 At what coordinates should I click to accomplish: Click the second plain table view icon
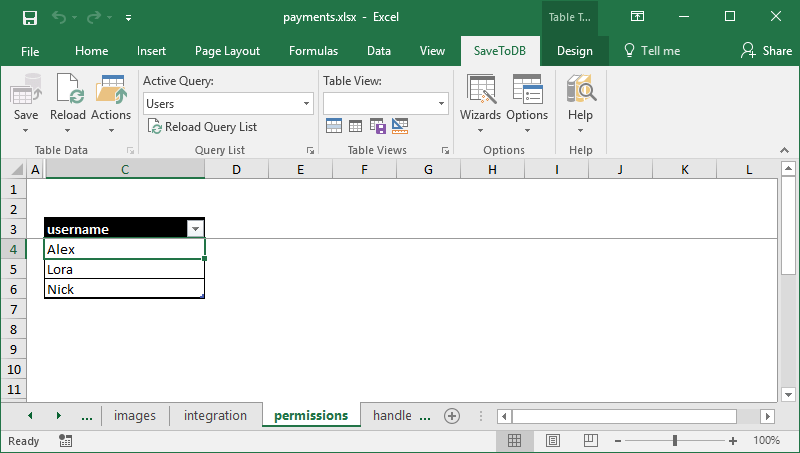click(x=355, y=125)
